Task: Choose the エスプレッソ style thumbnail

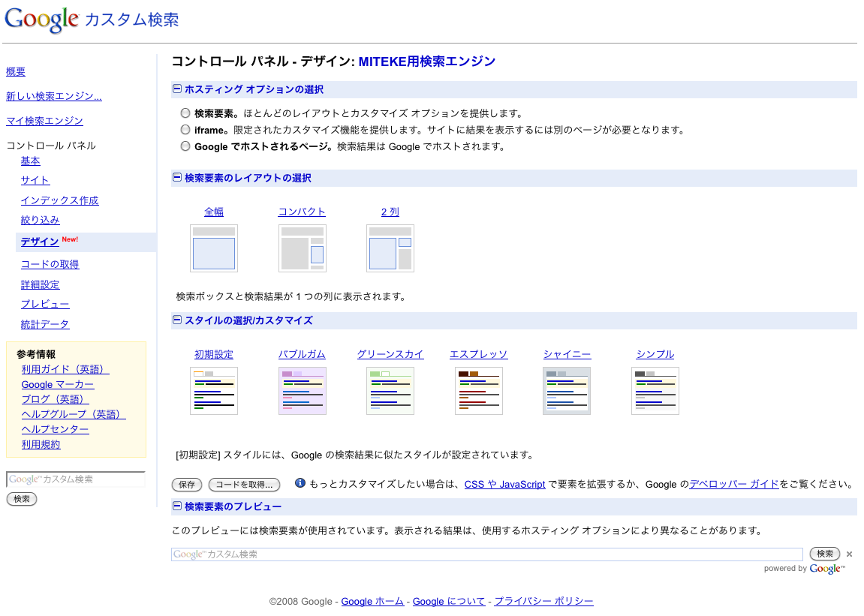Action: [479, 391]
